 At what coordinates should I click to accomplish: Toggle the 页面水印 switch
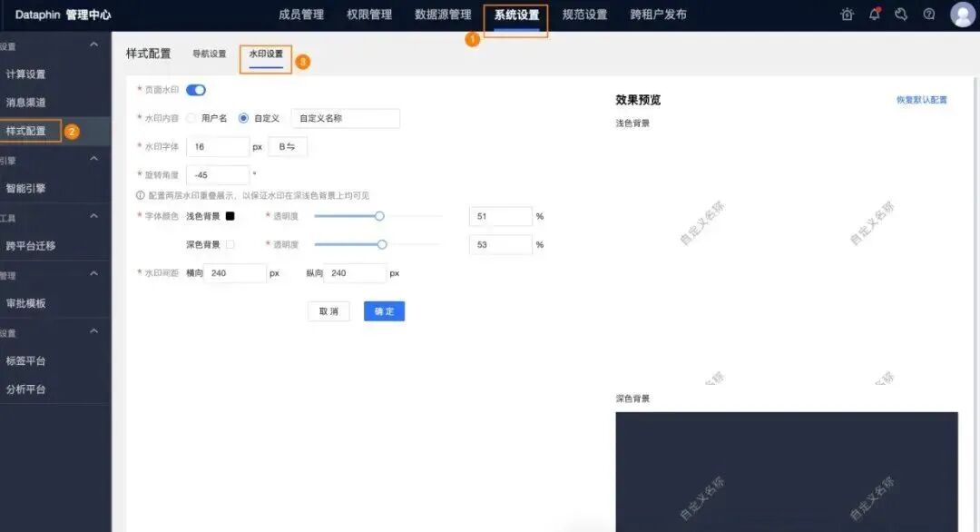(196, 90)
